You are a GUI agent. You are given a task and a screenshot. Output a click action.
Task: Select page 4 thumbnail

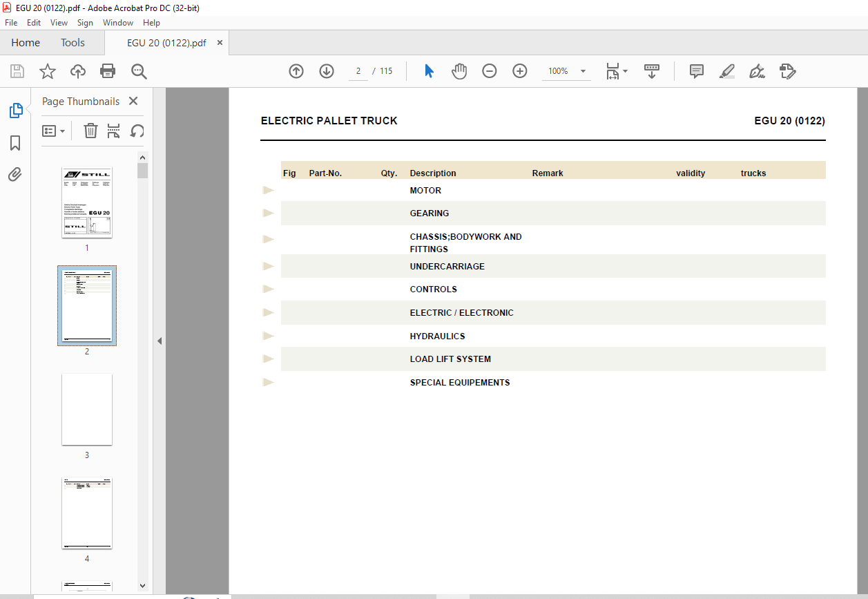click(x=87, y=513)
